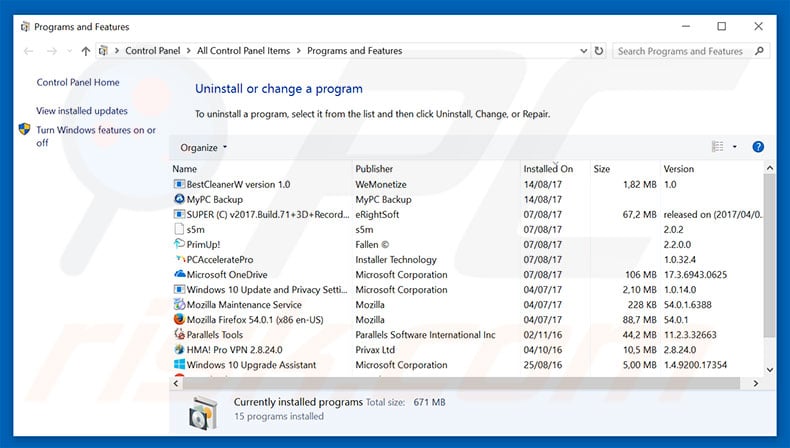This screenshot has width=790, height=448.
Task: Click the Microsoft OneDrive cloud icon
Action: [x=179, y=274]
